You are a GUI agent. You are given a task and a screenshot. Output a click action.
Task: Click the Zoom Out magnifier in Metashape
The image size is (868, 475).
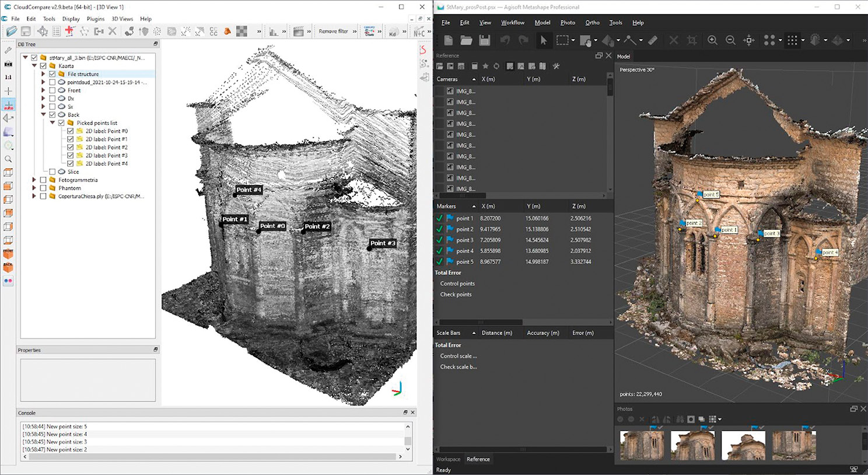[730, 40]
